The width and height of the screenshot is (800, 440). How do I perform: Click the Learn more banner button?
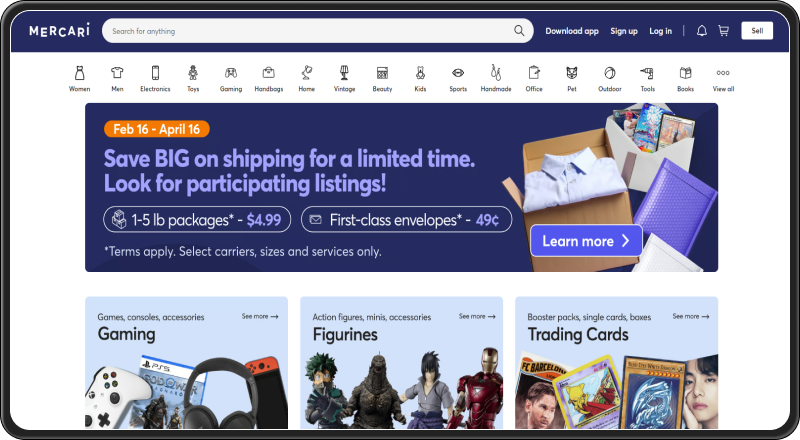tap(586, 240)
